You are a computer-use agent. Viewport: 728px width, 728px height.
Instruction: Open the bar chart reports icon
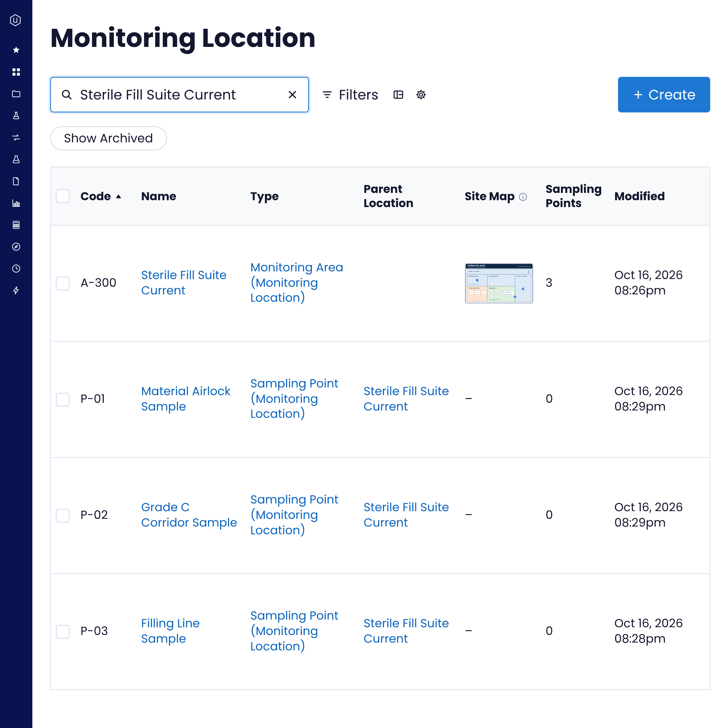(x=16, y=203)
